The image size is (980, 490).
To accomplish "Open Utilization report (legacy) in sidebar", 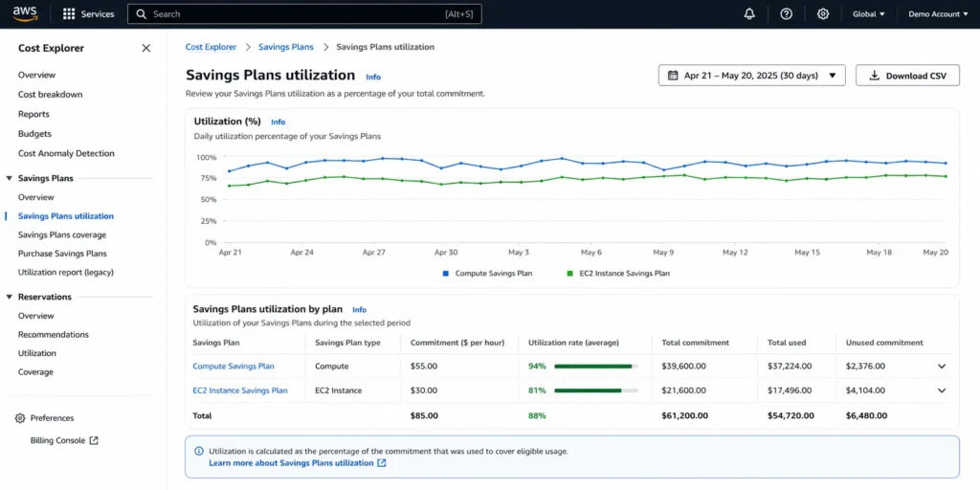I will pyautogui.click(x=66, y=273).
